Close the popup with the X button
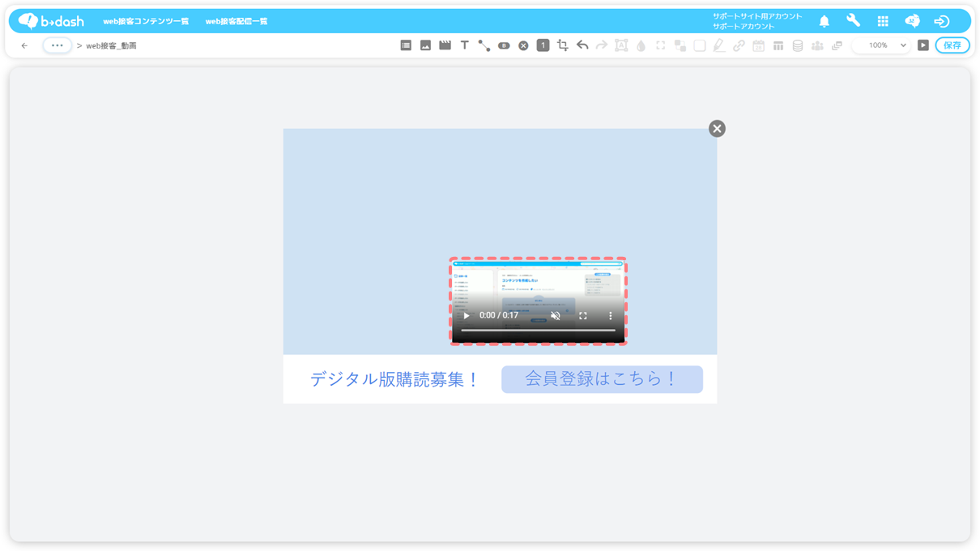Screen dimensions: 980x551 point(717,129)
